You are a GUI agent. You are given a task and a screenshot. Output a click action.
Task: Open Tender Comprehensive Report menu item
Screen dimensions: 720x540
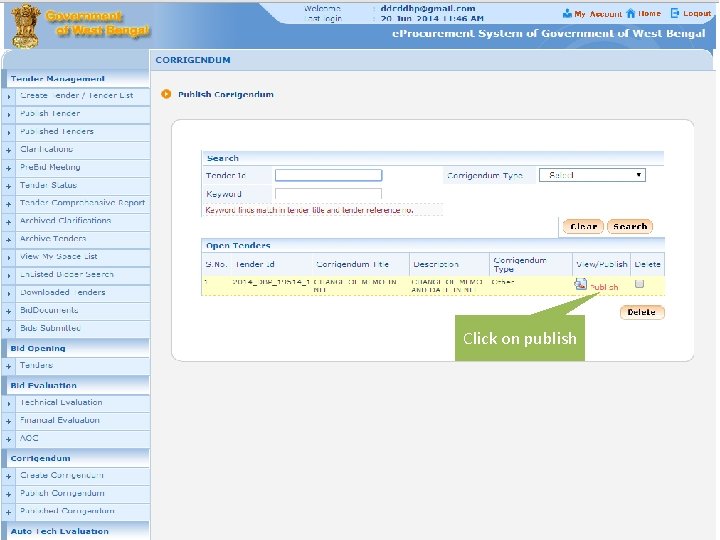[x=82, y=202]
